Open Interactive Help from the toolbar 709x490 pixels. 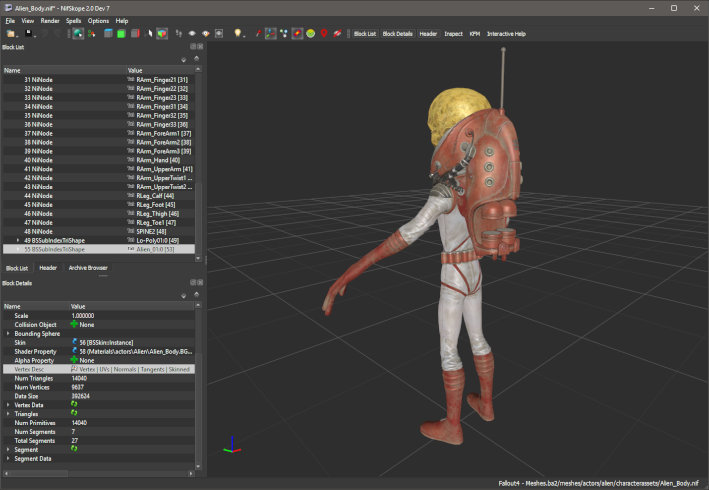click(506, 34)
